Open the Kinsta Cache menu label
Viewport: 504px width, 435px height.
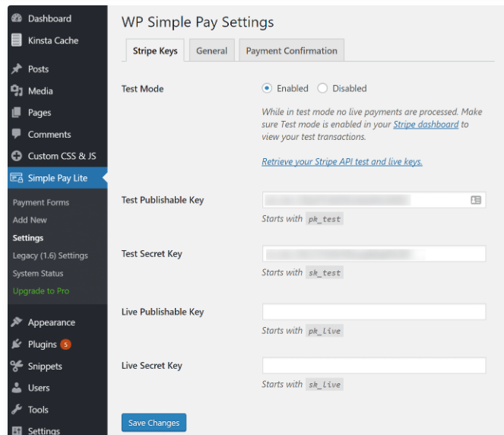[x=53, y=40]
